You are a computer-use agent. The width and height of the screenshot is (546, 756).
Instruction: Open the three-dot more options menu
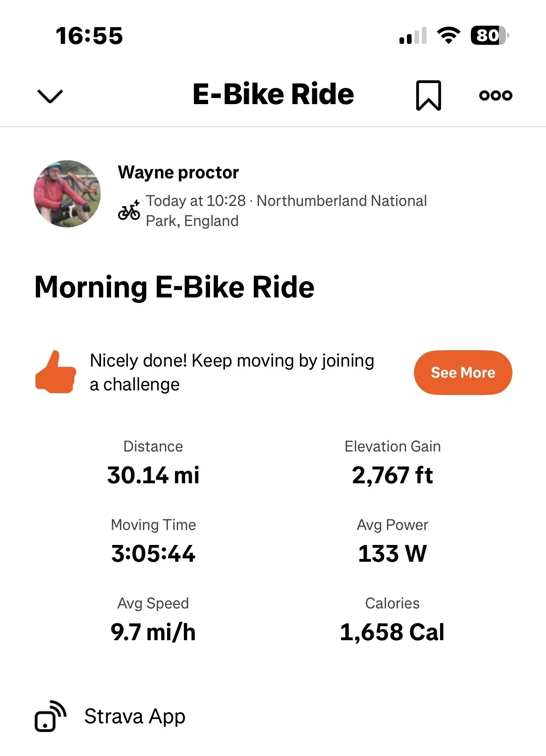point(496,95)
